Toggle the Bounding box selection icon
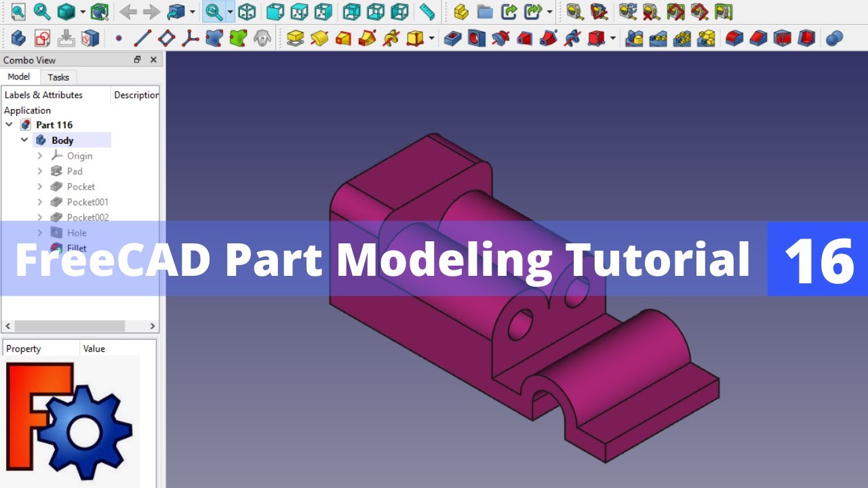Viewport: 868px width, 488px height. tap(100, 12)
